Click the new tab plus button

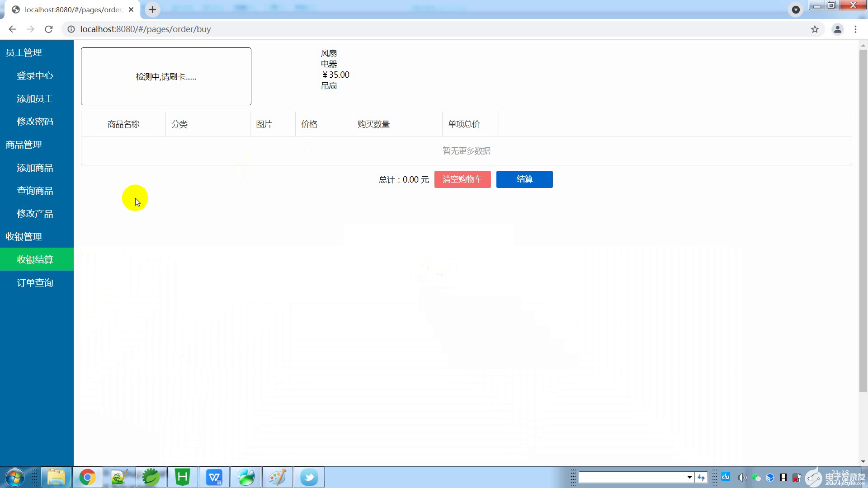(x=152, y=9)
